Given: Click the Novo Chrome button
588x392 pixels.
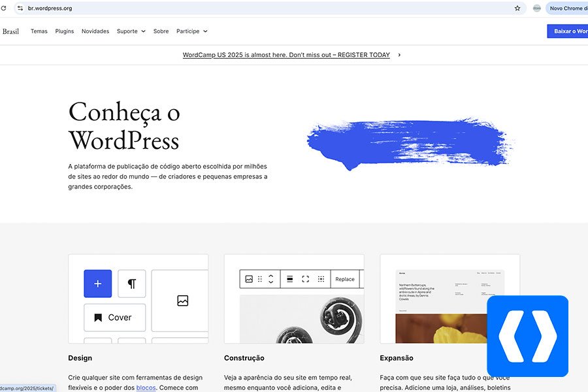Looking at the screenshot, I should (567, 8).
